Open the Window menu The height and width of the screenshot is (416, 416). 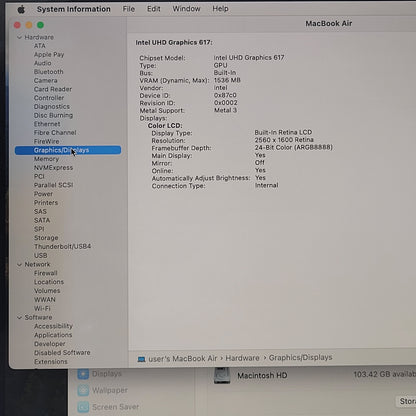[186, 9]
